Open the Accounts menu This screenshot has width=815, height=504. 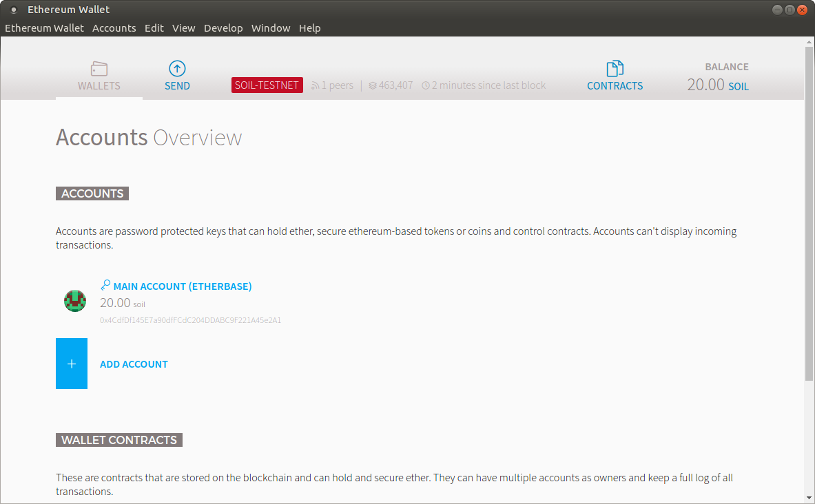point(114,28)
